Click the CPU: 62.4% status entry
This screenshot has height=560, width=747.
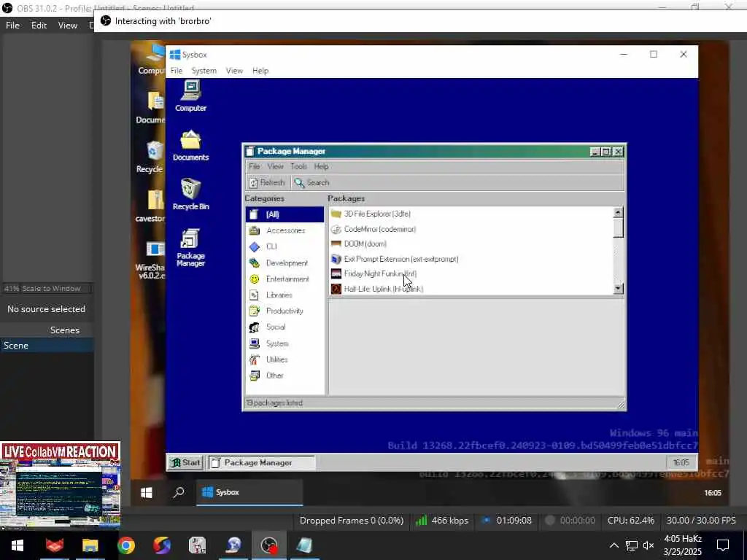631,521
